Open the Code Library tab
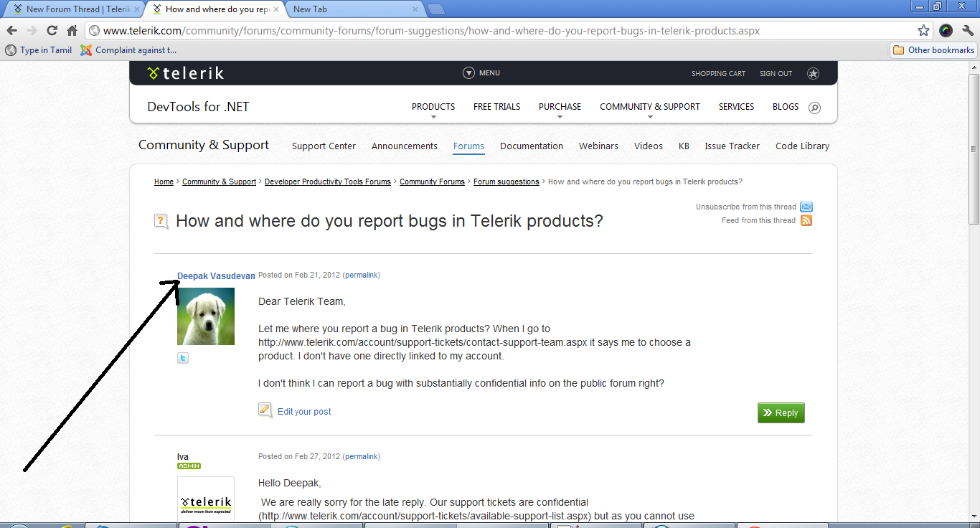Viewport: 980px width, 528px height. (802, 146)
